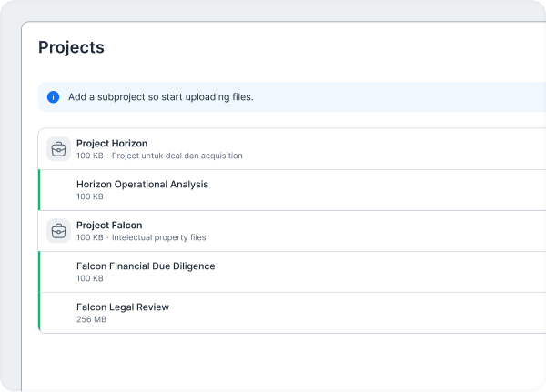Click the 256 MB size label

(91, 319)
